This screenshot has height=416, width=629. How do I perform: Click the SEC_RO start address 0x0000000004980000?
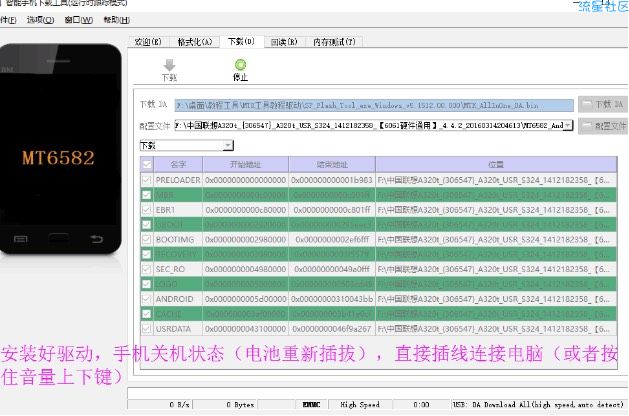(x=246, y=269)
